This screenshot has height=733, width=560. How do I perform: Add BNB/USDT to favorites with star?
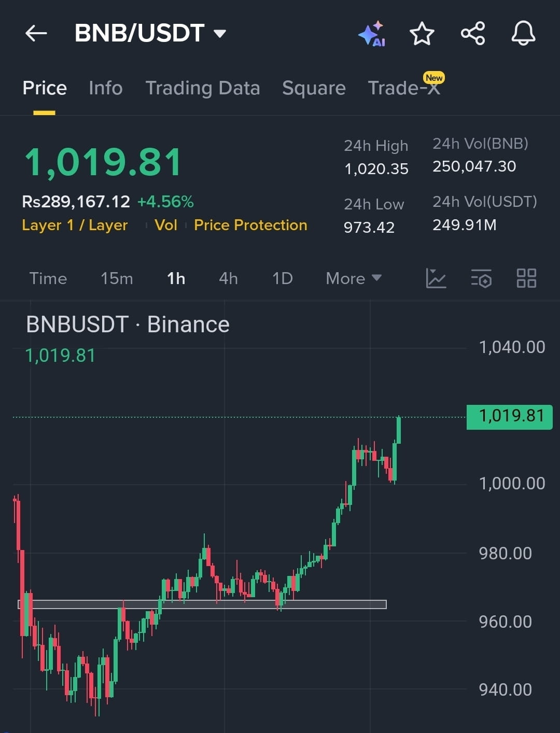(x=422, y=34)
